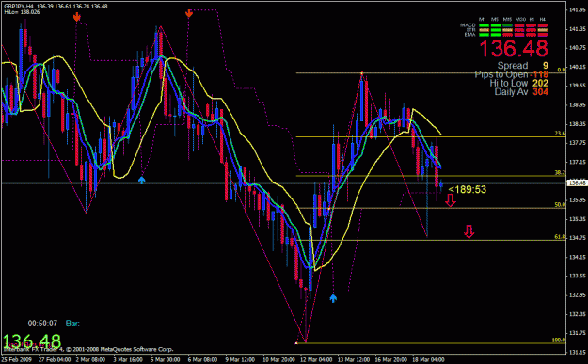Click the HiLow 138.026 indicator label

[x=22, y=12]
